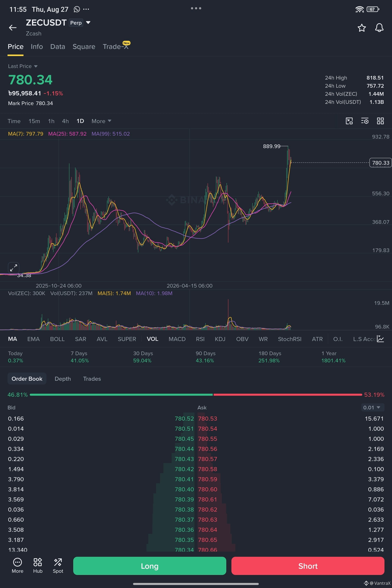Viewport: 392px width, 588px height.
Task: Change order book precision 0.01
Action: (373, 408)
